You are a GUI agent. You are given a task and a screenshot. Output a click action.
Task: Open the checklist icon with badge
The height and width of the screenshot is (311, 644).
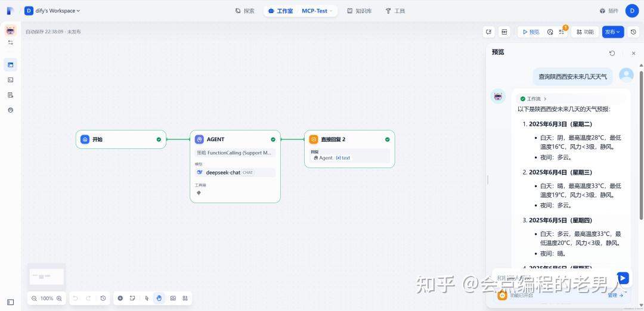[562, 32]
